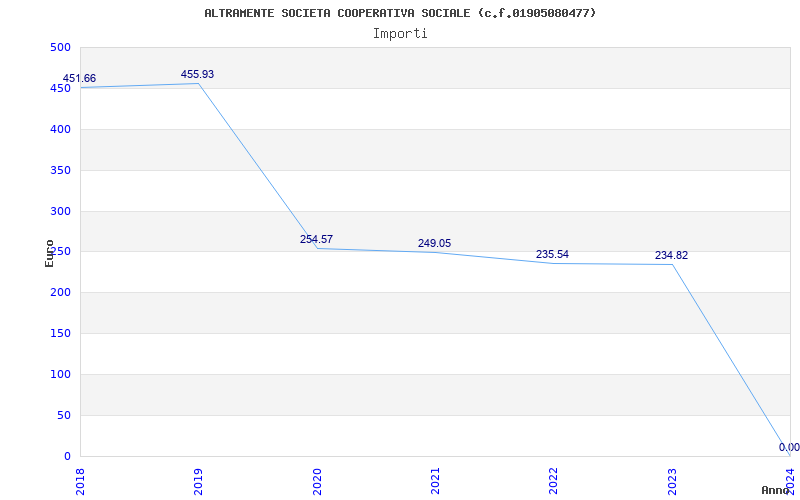Click the 500 y-axis tick label

[60, 47]
